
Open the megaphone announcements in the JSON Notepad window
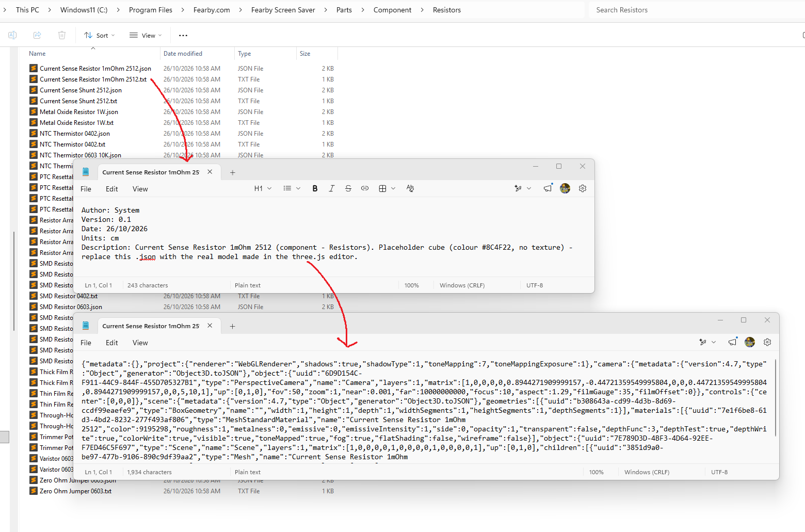[x=733, y=342]
